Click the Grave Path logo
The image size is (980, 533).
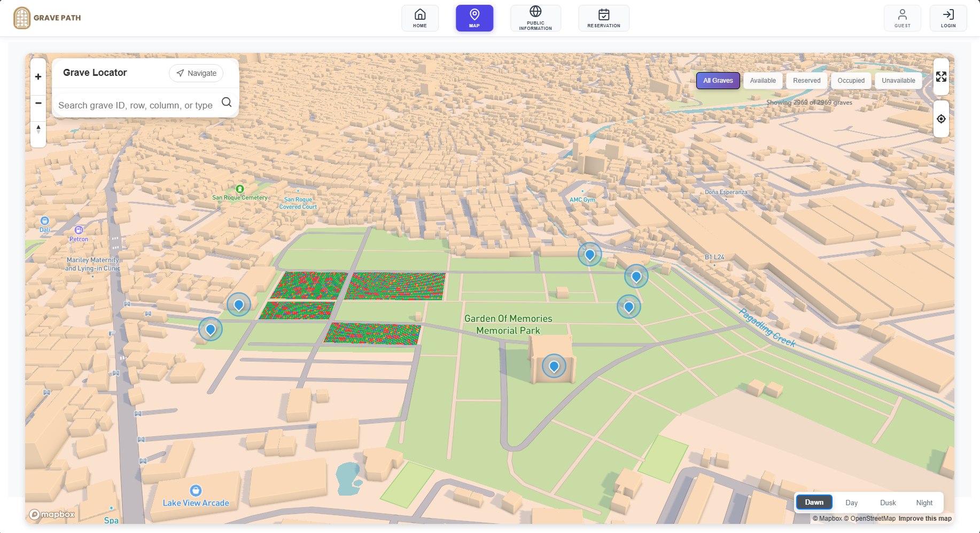(47, 18)
